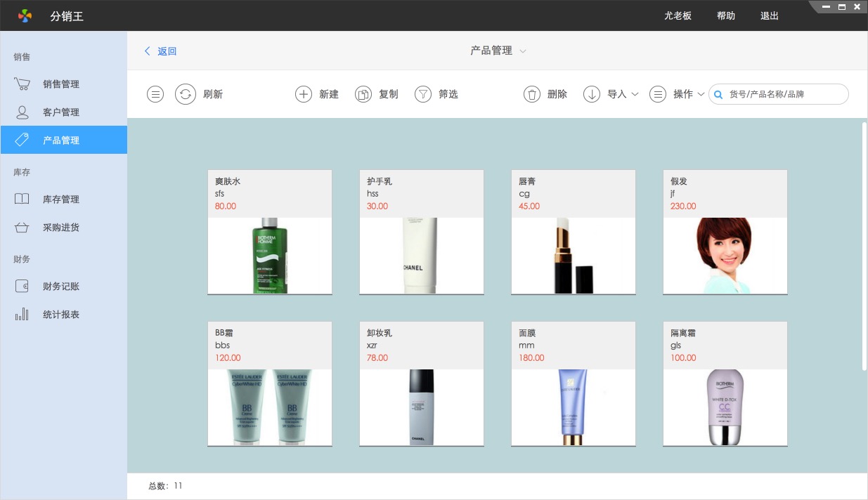Image resolution: width=868 pixels, height=500 pixels.
Task: Open the filter (筛选) funnel icon
Action: pos(422,94)
